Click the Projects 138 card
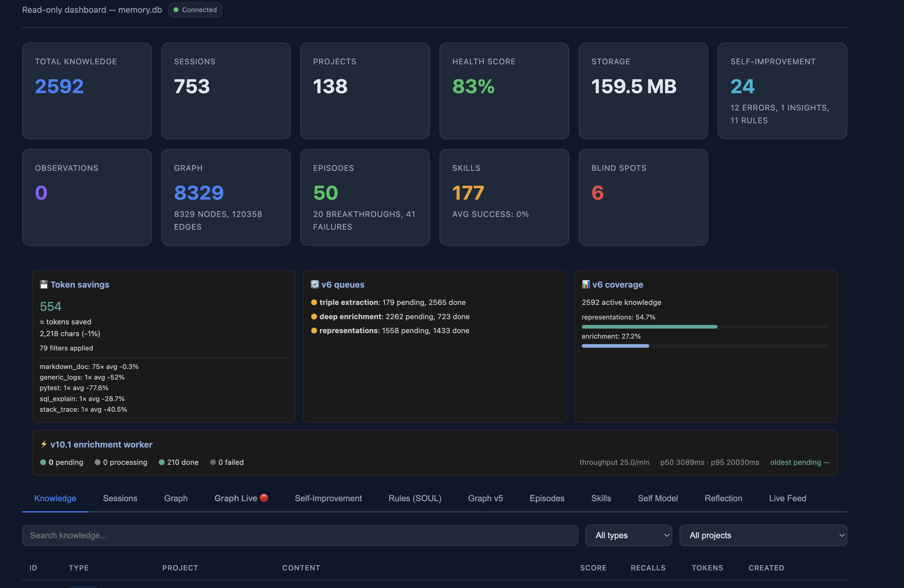 [x=365, y=91]
